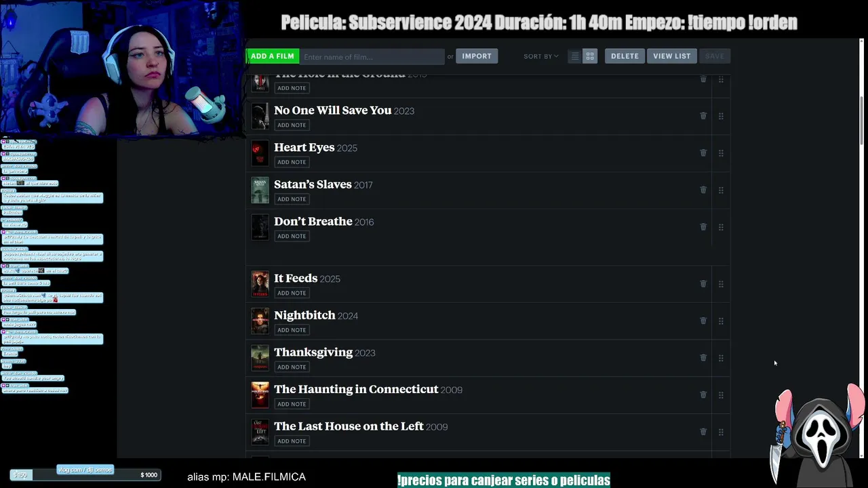Open Don't Breathe poster thumbnail
Viewport: 868px width, 488px height.
click(260, 227)
